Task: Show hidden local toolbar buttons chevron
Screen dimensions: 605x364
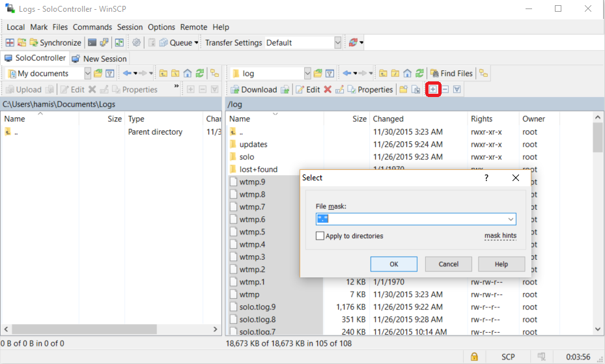Action: (x=176, y=86)
